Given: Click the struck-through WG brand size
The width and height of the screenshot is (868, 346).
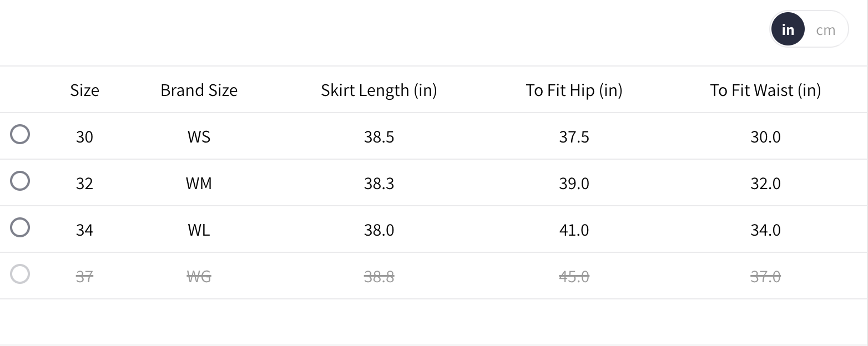Looking at the screenshot, I should click(x=199, y=277).
